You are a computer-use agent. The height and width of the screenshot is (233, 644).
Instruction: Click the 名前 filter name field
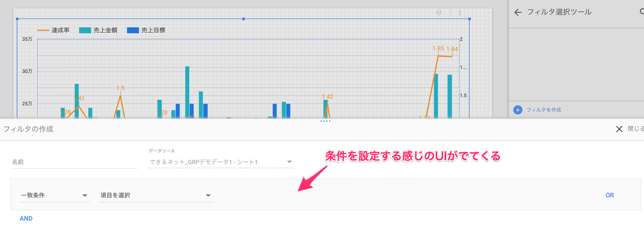point(75,162)
